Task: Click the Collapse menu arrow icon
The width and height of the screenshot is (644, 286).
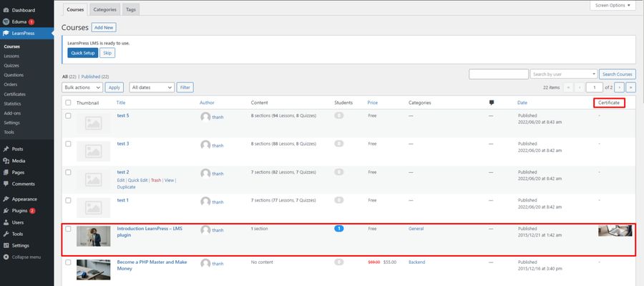Action: coord(6,257)
